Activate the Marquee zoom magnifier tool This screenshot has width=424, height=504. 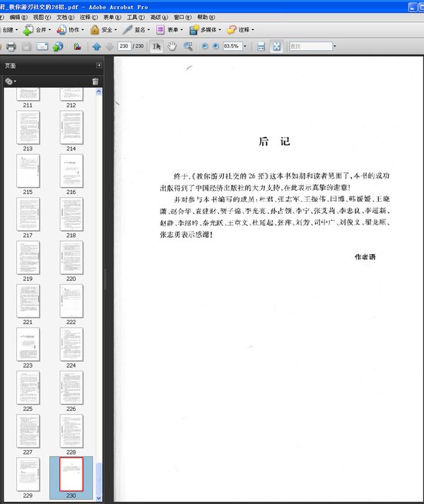click(x=188, y=47)
